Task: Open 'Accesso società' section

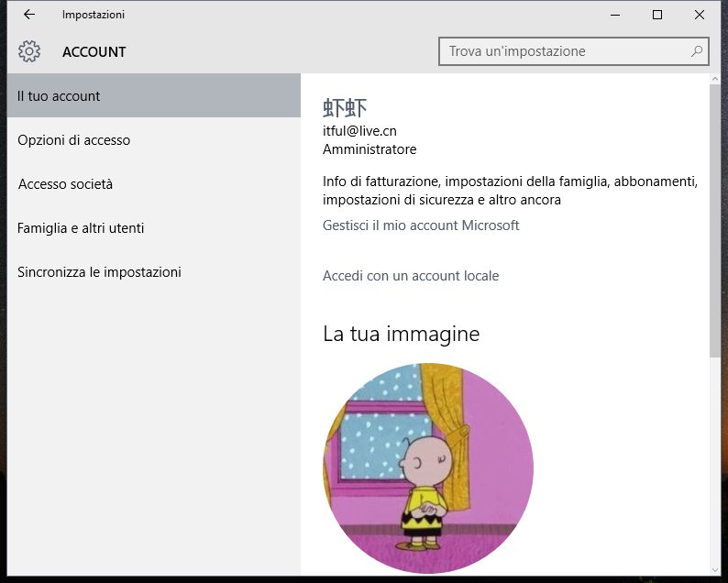Action: tap(65, 184)
